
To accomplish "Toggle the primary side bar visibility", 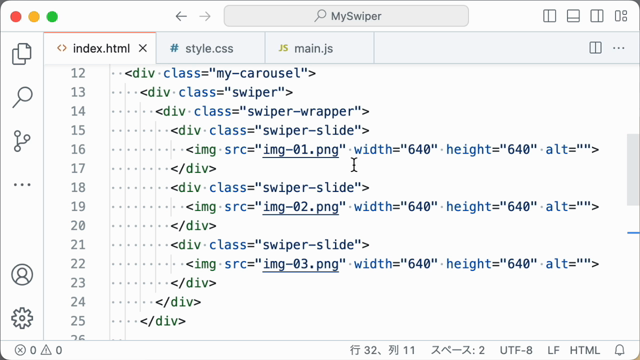I will (x=549, y=16).
